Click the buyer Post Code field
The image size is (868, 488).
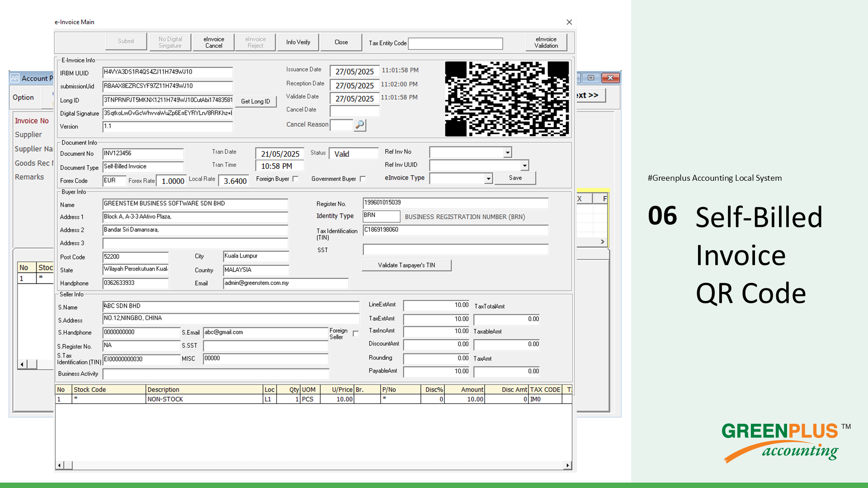(136, 258)
